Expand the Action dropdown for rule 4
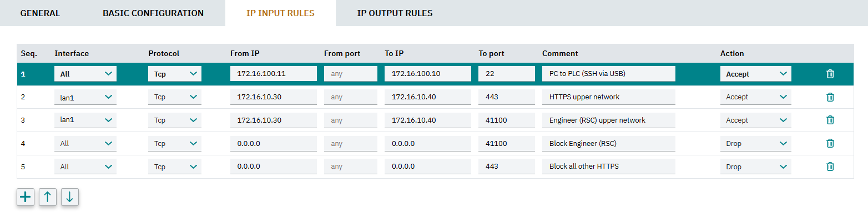868x212 pixels. pyautogui.click(x=755, y=143)
